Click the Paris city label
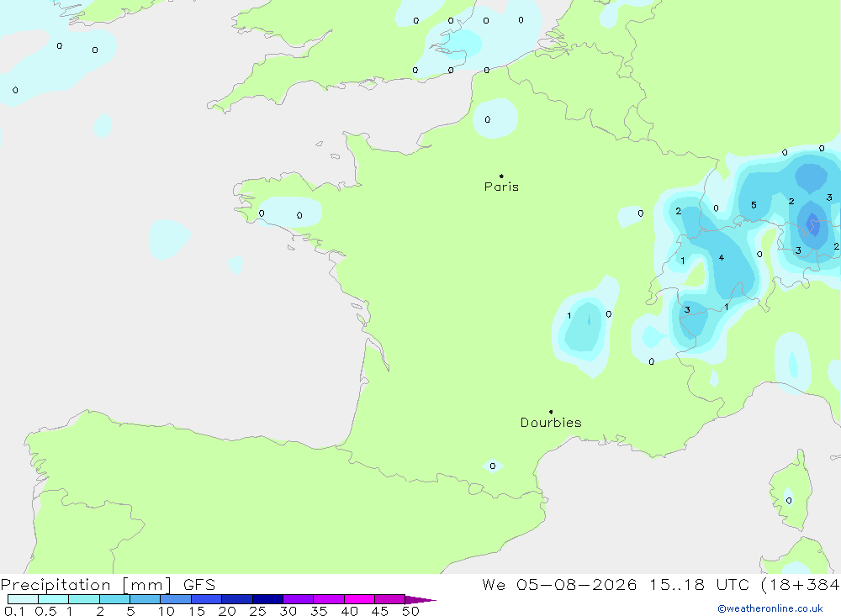841x616 pixels. point(501,187)
